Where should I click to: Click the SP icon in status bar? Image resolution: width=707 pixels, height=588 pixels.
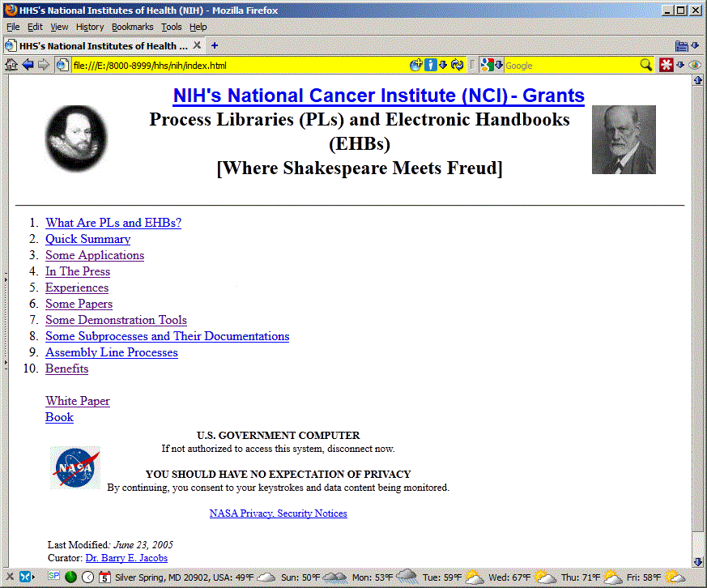click(x=53, y=576)
